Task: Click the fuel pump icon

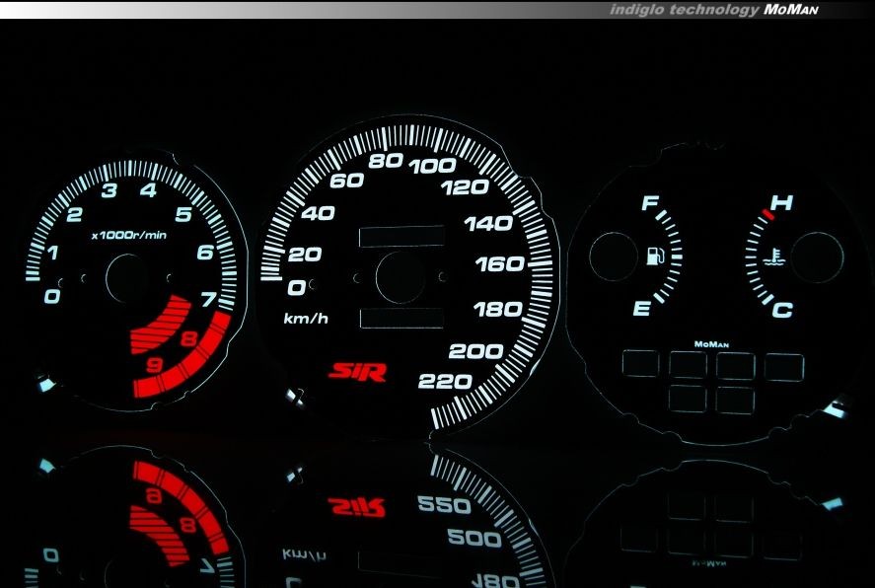Action: [653, 257]
